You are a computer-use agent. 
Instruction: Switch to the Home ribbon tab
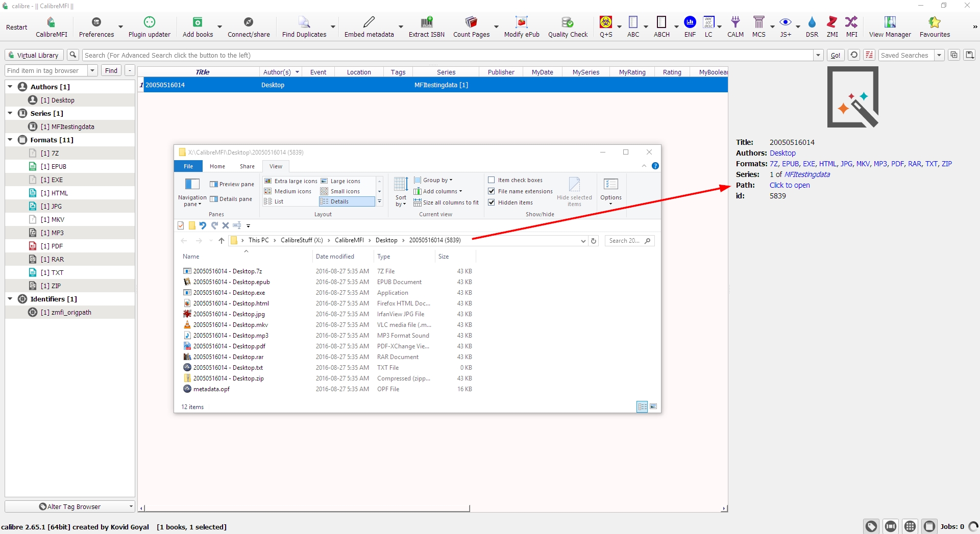pos(217,166)
